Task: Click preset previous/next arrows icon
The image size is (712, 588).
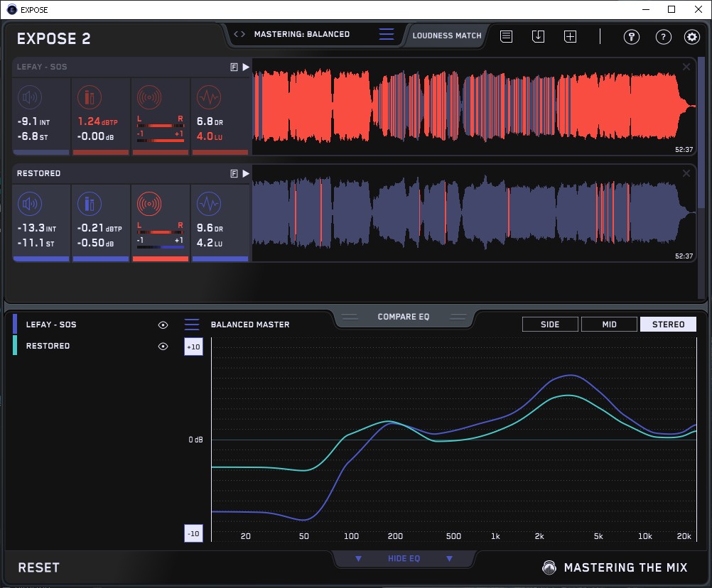Action: point(239,34)
